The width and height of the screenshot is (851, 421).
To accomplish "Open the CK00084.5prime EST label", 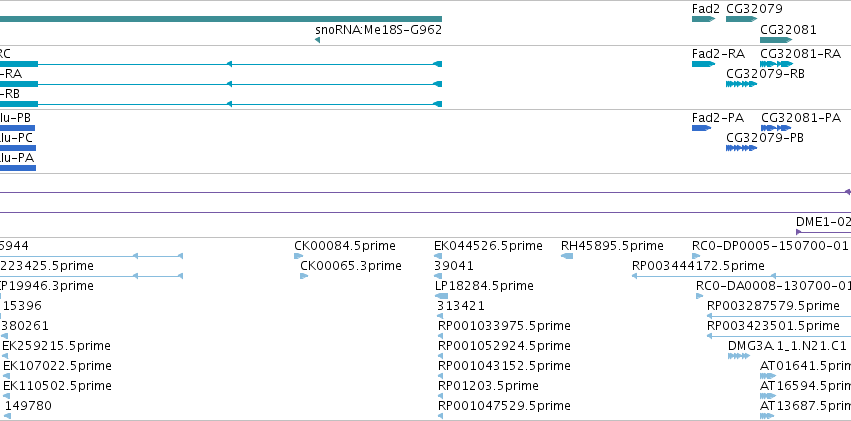I will point(345,246).
